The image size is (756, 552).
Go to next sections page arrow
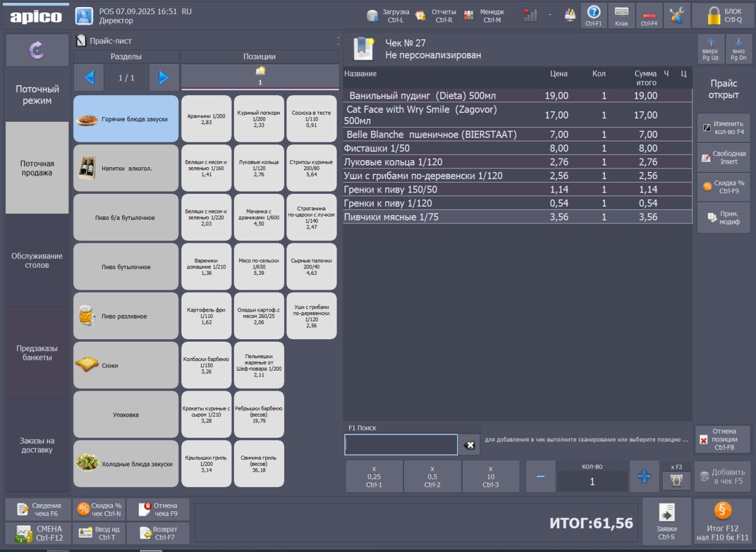164,77
